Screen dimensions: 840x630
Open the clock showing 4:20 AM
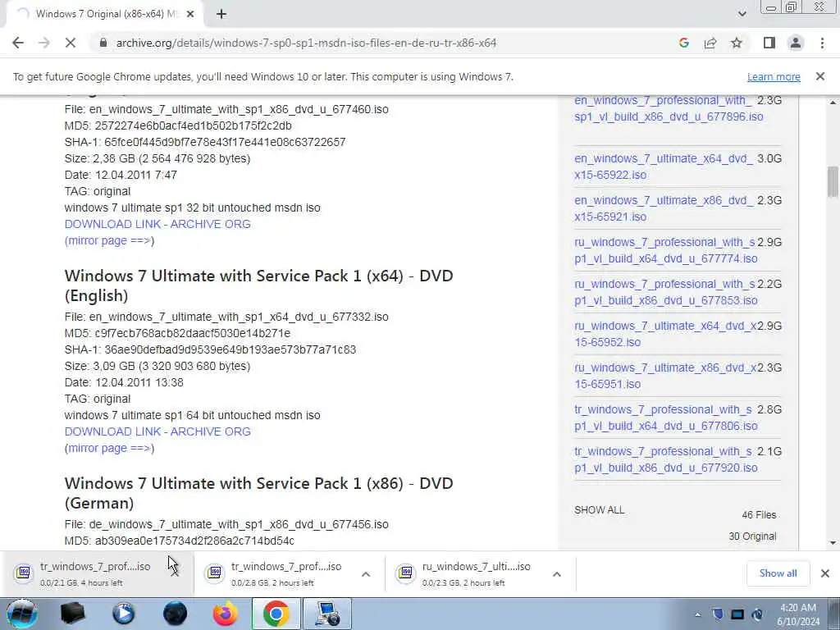pos(798,614)
